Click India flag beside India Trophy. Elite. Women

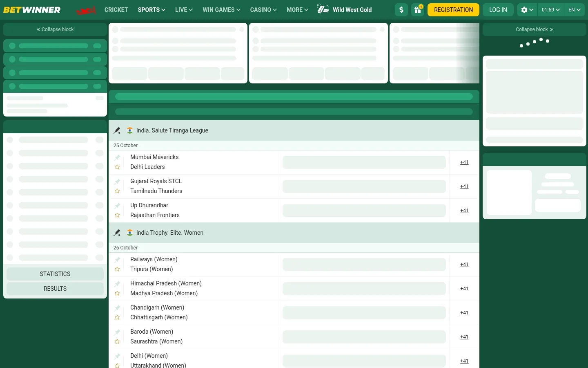click(130, 233)
